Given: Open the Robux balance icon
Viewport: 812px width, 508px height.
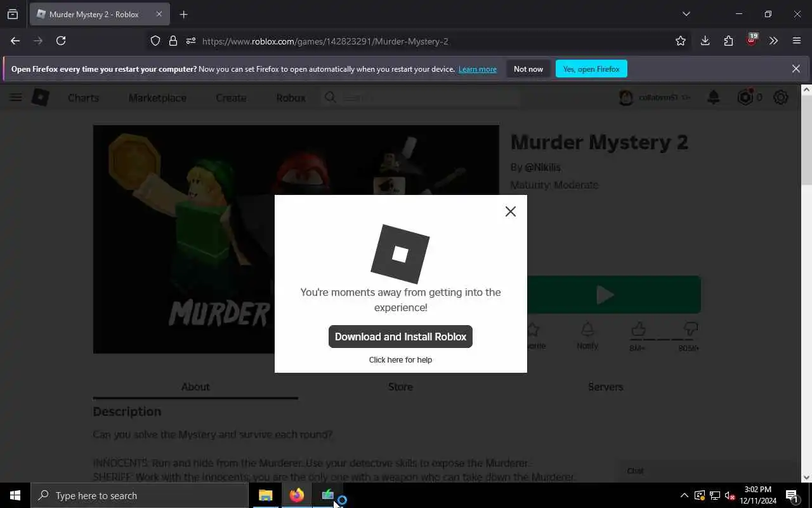Looking at the screenshot, I should click(745, 97).
